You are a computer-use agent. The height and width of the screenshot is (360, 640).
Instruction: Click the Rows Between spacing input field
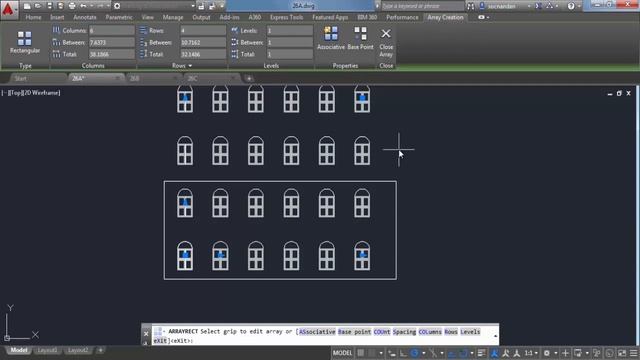click(x=203, y=42)
